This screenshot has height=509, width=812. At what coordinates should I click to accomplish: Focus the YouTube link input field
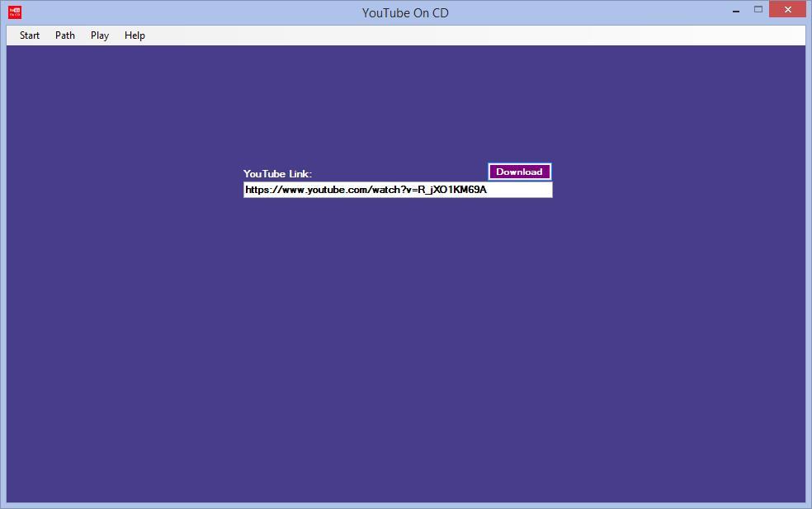(x=398, y=190)
